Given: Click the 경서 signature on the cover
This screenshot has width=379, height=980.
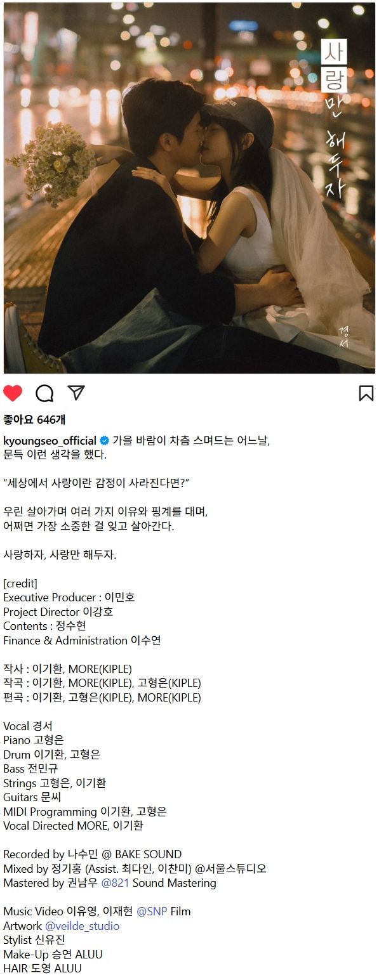Looking at the screenshot, I should pyautogui.click(x=345, y=336).
